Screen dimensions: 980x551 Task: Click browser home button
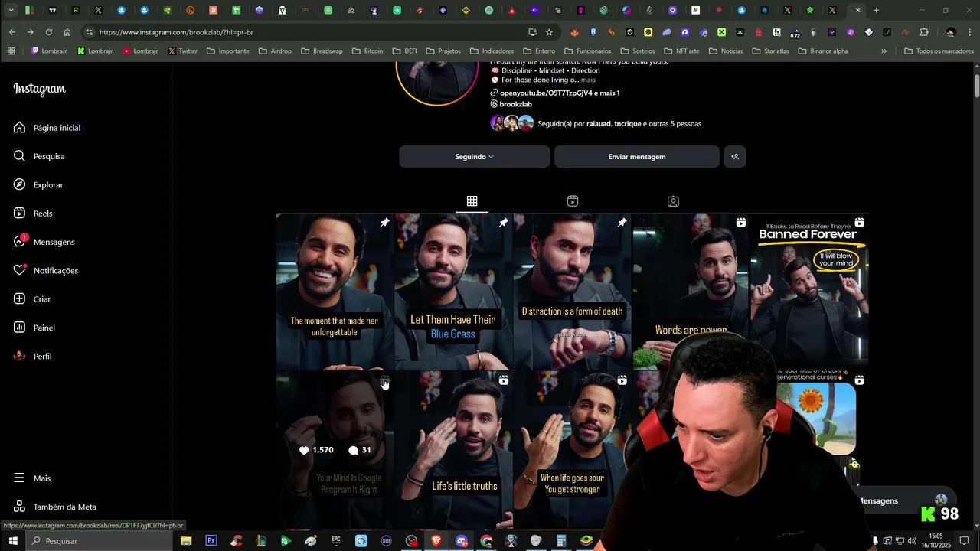67,32
